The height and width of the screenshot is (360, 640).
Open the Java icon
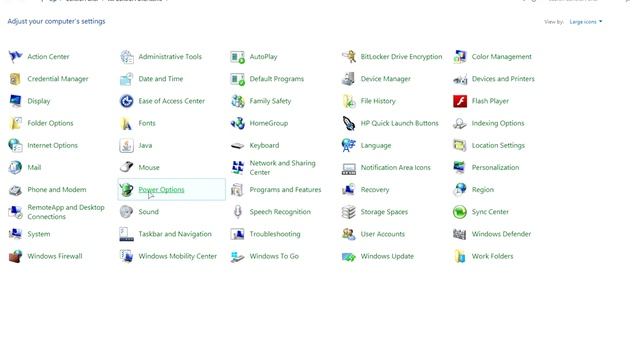click(x=127, y=145)
